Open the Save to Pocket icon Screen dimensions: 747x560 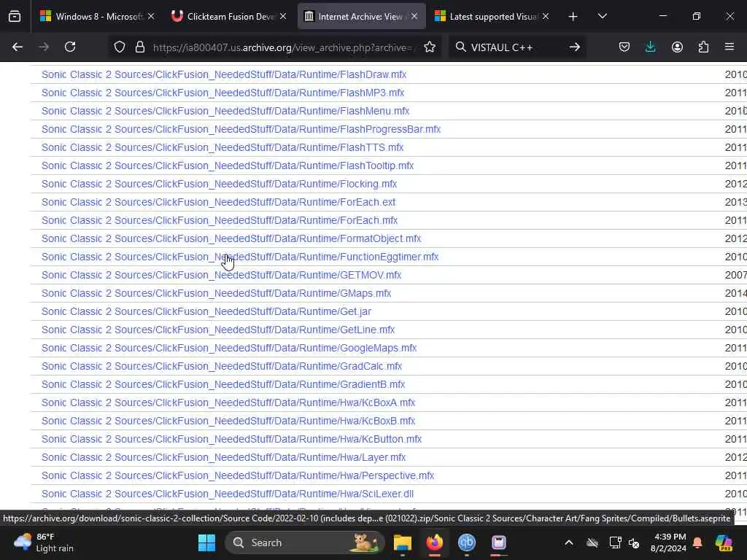coord(624,47)
